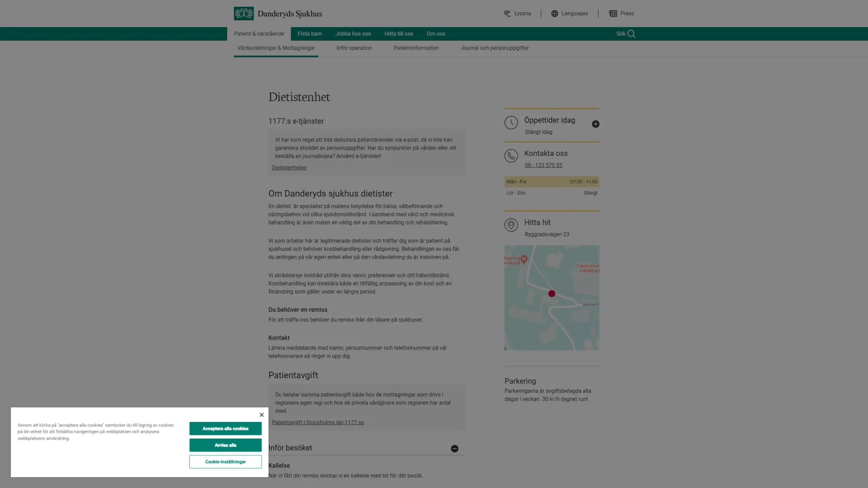Click the Inför besöket section header
The width and height of the screenshot is (868, 488).
[366, 448]
